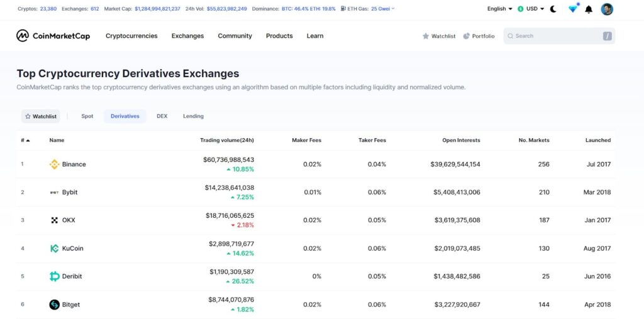Sort by Maker Fees column header
Image resolution: width=644 pixels, height=319 pixels.
(306, 140)
